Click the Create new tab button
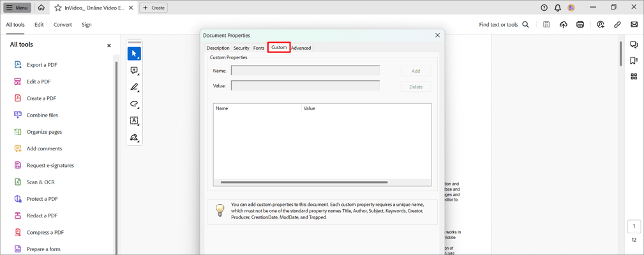644x255 pixels. pyautogui.click(x=154, y=8)
